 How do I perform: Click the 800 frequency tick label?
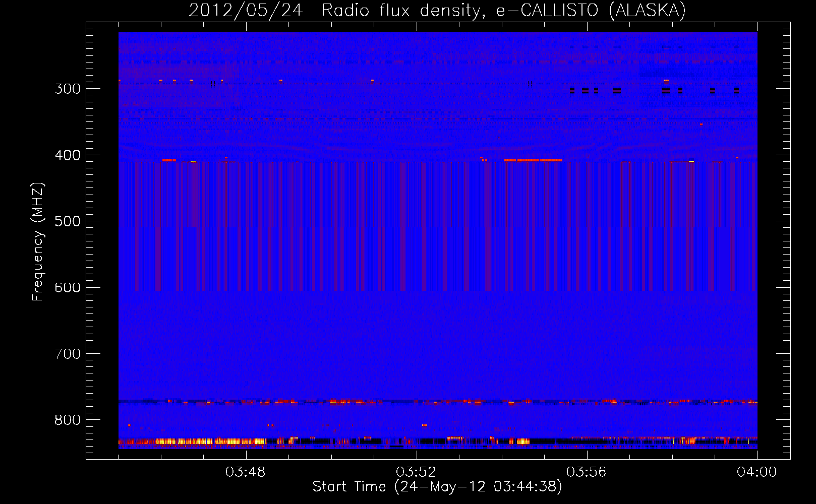(68, 420)
